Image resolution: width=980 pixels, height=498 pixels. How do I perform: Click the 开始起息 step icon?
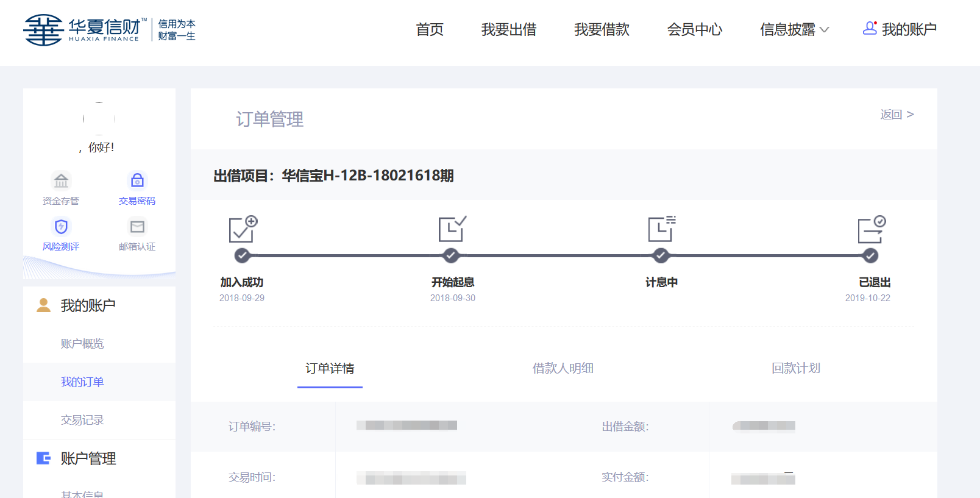click(452, 229)
